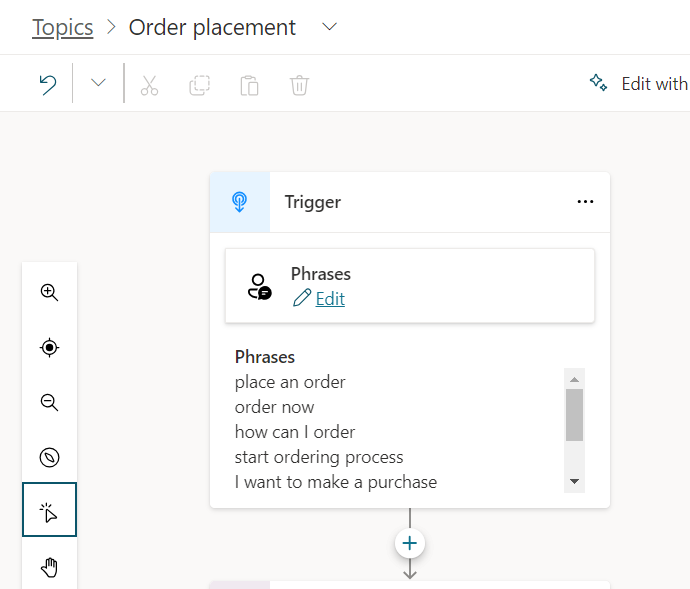690x589 pixels.
Task: Zoom out on the canvas
Action: coord(49,403)
